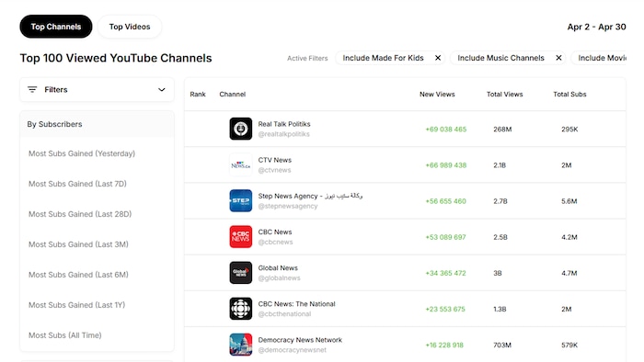Click the 268M total views cell
The image size is (644, 362).
[502, 130]
